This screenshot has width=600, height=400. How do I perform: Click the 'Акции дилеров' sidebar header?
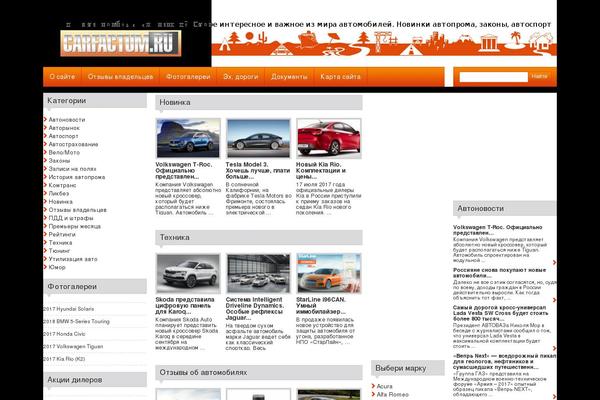[x=95, y=380]
